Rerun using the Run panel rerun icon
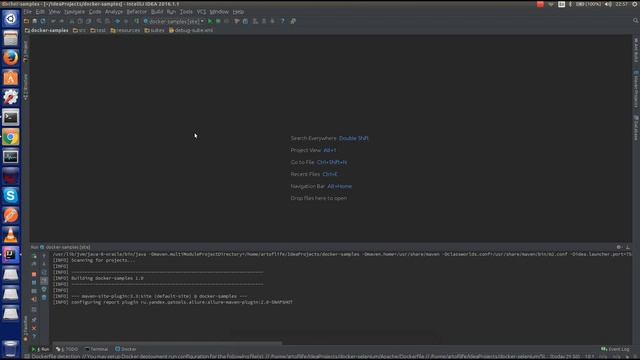The width and height of the screenshot is (640, 360). [34, 256]
